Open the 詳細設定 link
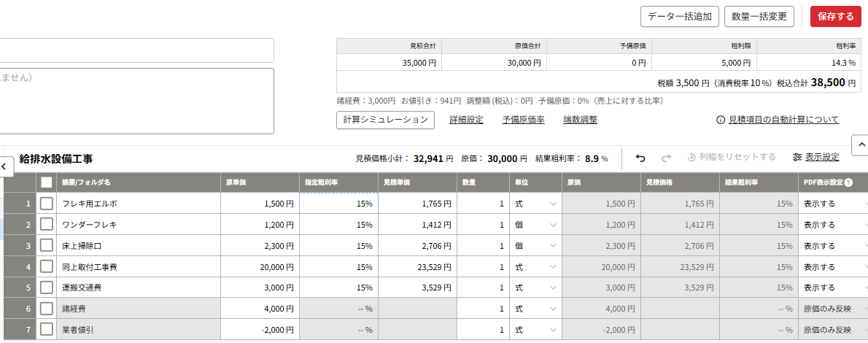This screenshot has height=343, width=868. coord(466,120)
